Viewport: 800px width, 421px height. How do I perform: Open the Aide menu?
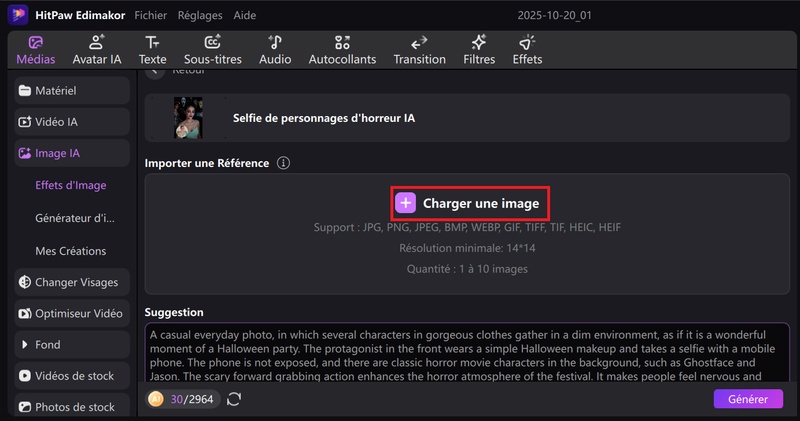(x=245, y=15)
